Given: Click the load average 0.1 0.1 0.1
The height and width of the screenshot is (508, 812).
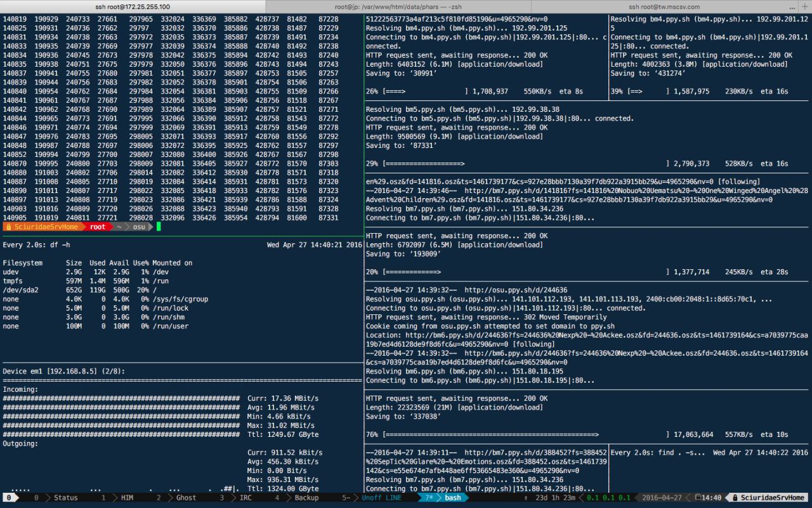Looking at the screenshot, I should [x=608, y=498].
